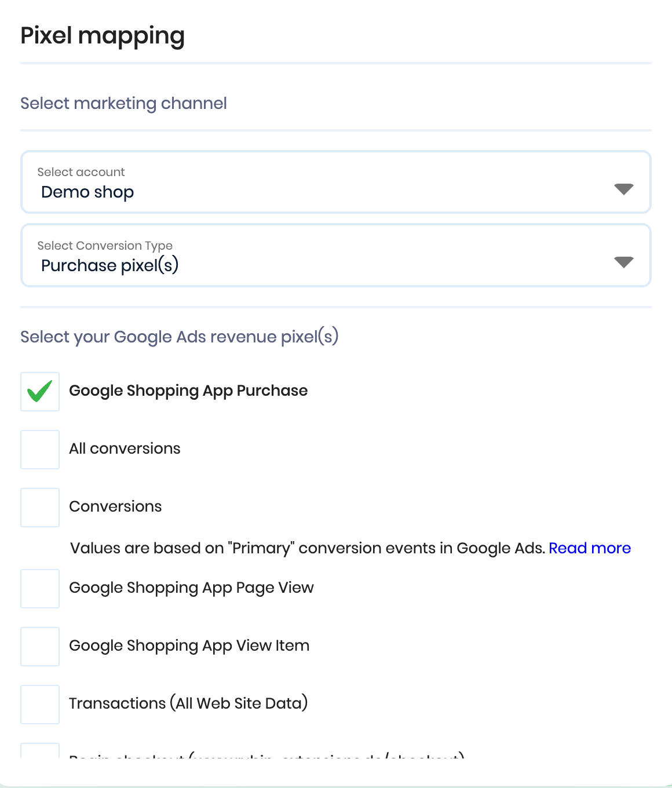The image size is (672, 788).
Task: Enable the Transactions (All Web Site Data) checkbox
Action: pos(40,705)
